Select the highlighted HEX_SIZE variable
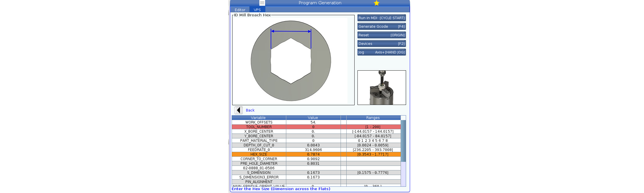Viewport: 644px width, 193px height. [259, 154]
